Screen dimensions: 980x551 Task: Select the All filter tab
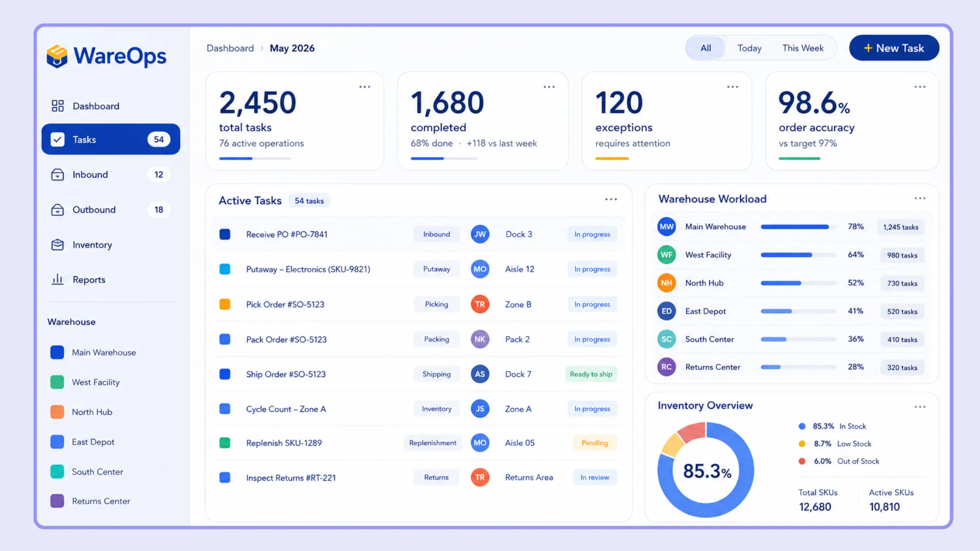(706, 48)
